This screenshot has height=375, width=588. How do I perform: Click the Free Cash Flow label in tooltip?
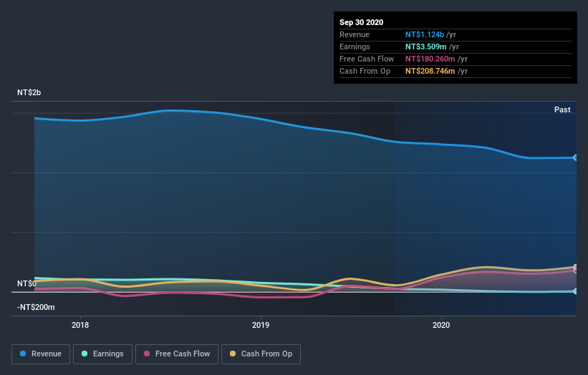[x=367, y=59]
